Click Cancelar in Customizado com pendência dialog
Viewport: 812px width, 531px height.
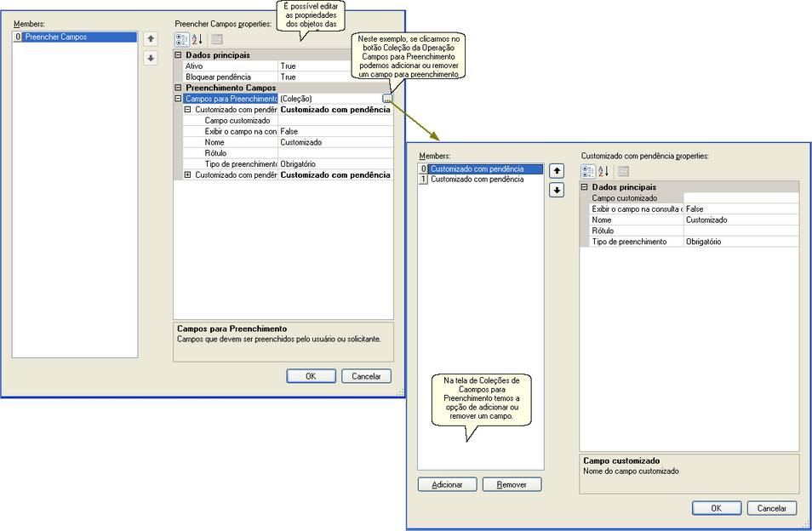pos(772,508)
